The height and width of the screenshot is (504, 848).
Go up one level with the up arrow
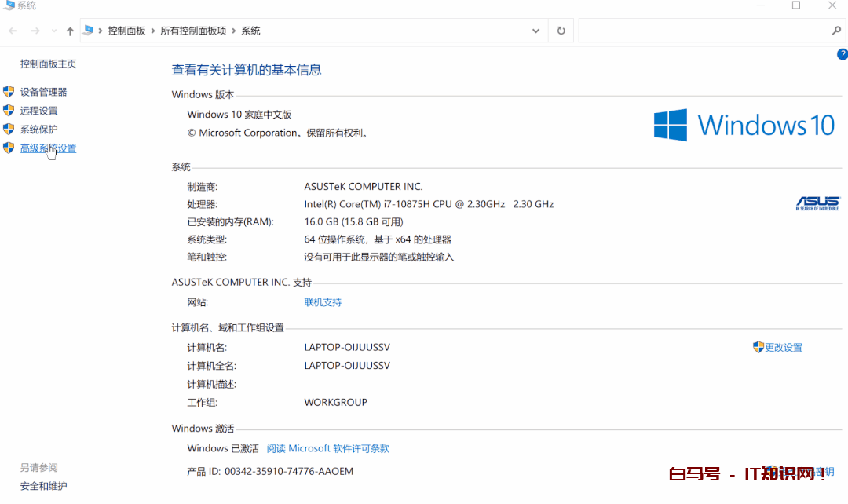(70, 31)
